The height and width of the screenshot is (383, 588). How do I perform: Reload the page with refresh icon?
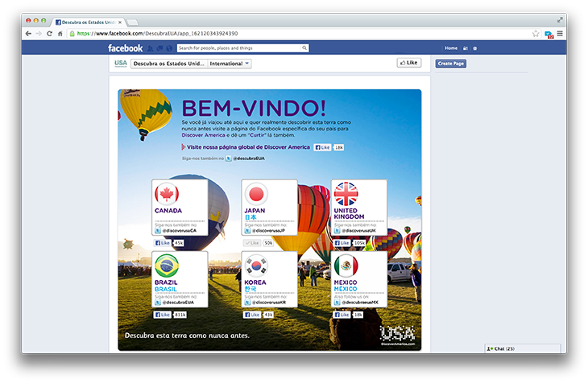point(49,34)
